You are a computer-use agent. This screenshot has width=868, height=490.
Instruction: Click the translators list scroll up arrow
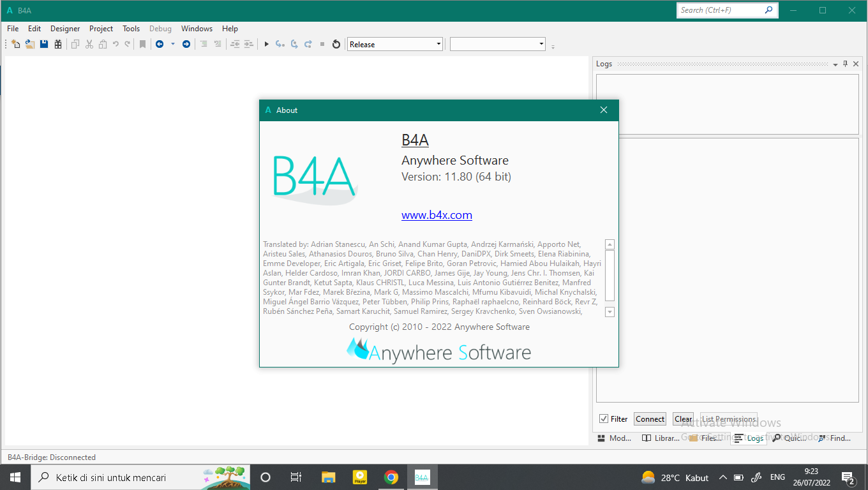610,244
